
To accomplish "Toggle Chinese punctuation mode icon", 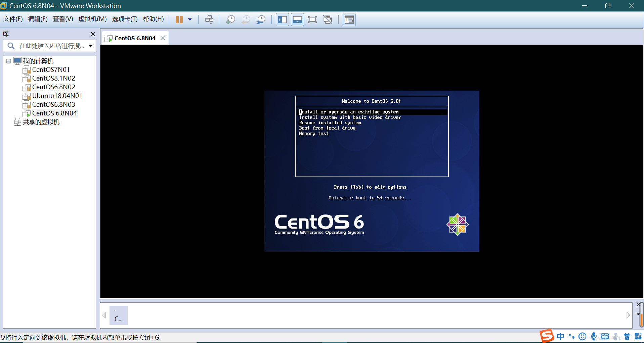I will (x=571, y=336).
